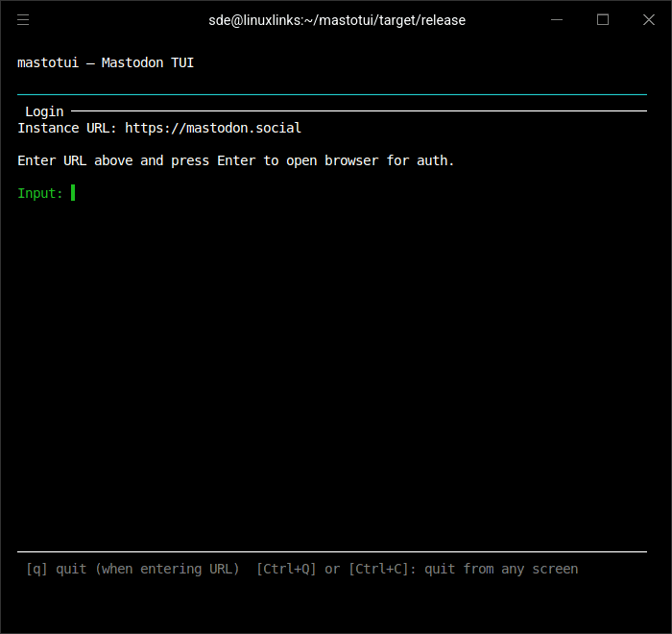Click the empty terminal area below Input
This screenshot has height=634, width=672.
point(332,373)
